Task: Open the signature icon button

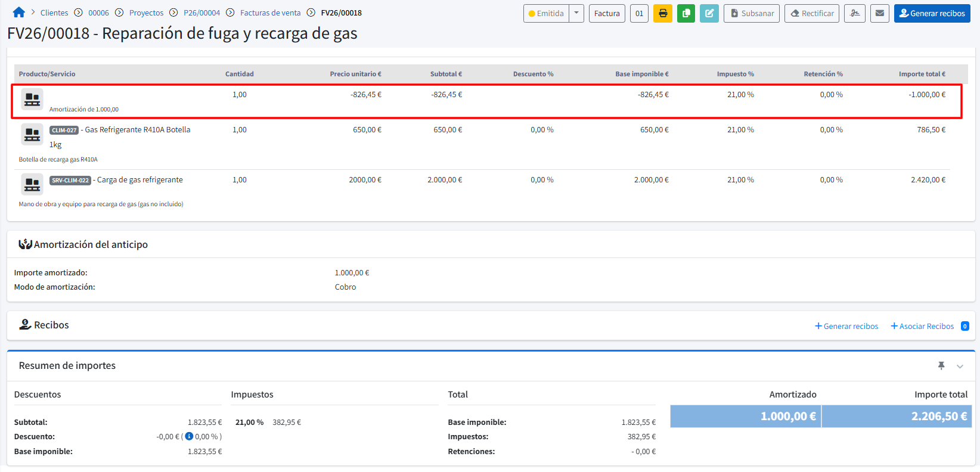Action: pos(855,13)
